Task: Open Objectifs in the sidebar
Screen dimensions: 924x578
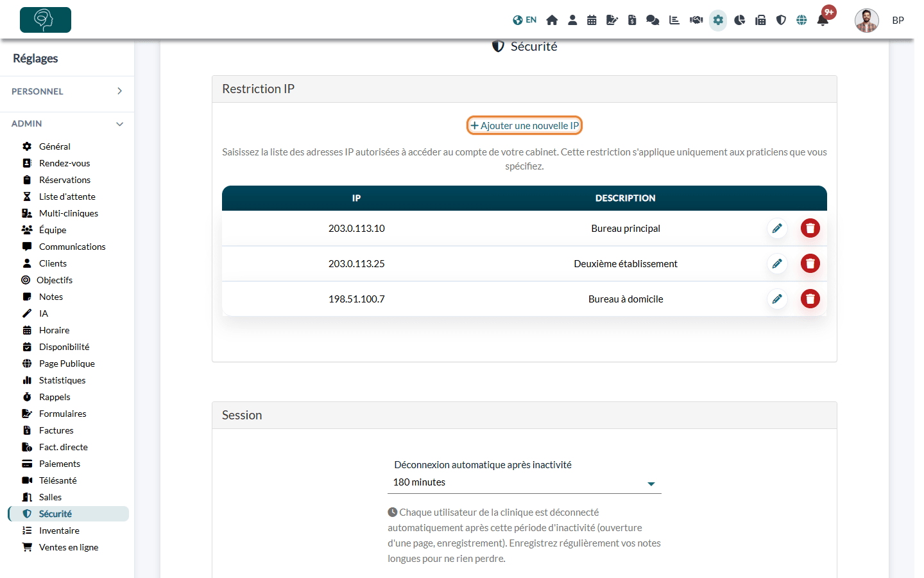Action: click(55, 280)
